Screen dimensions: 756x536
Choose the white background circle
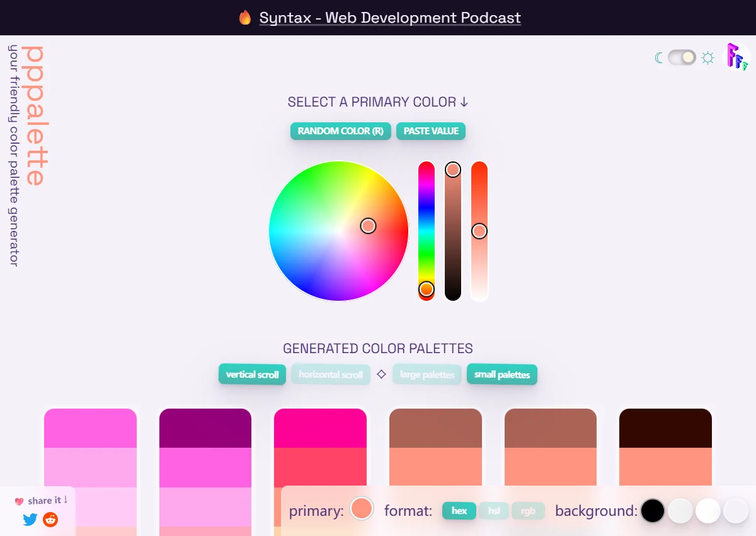tap(708, 511)
